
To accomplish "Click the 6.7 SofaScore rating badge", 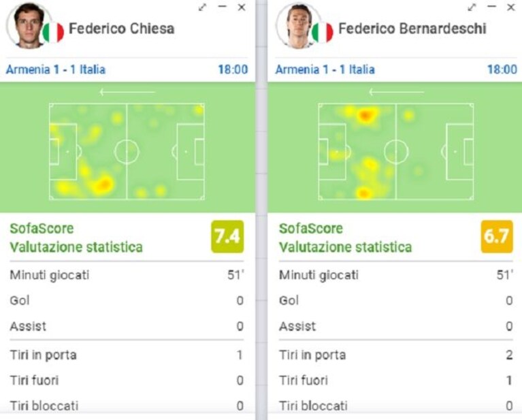I will coord(497,236).
